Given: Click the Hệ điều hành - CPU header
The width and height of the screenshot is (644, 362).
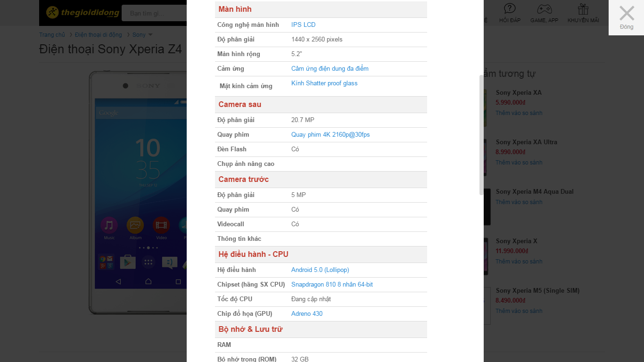Looking at the screenshot, I should (x=321, y=255).
